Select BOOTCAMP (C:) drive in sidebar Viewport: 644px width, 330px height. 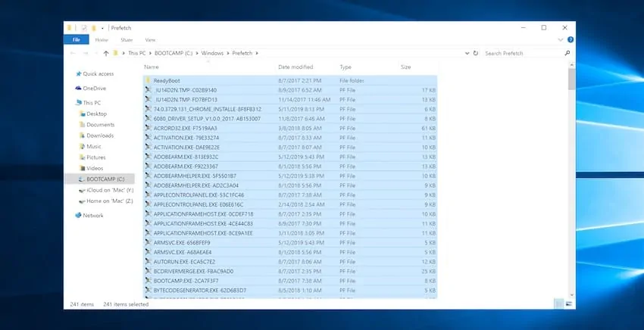pos(100,179)
